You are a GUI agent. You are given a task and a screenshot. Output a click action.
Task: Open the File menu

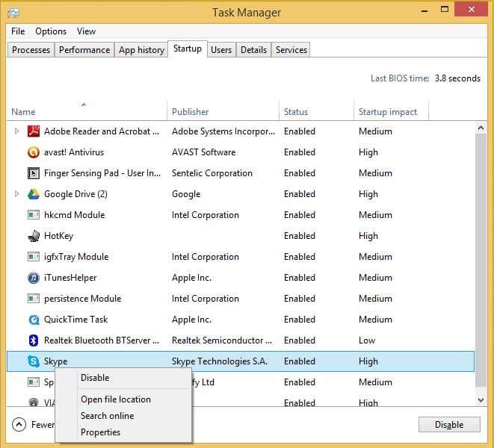click(18, 31)
